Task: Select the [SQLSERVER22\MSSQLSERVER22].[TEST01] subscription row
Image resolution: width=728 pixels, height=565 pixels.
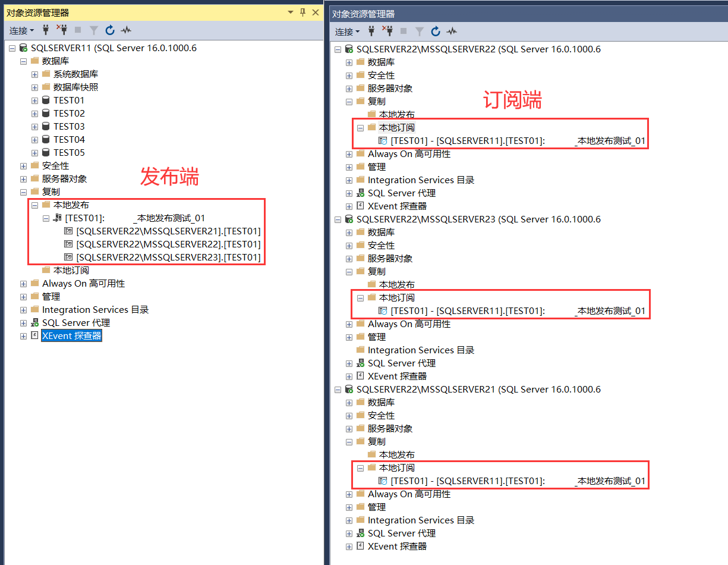Action: (x=168, y=244)
